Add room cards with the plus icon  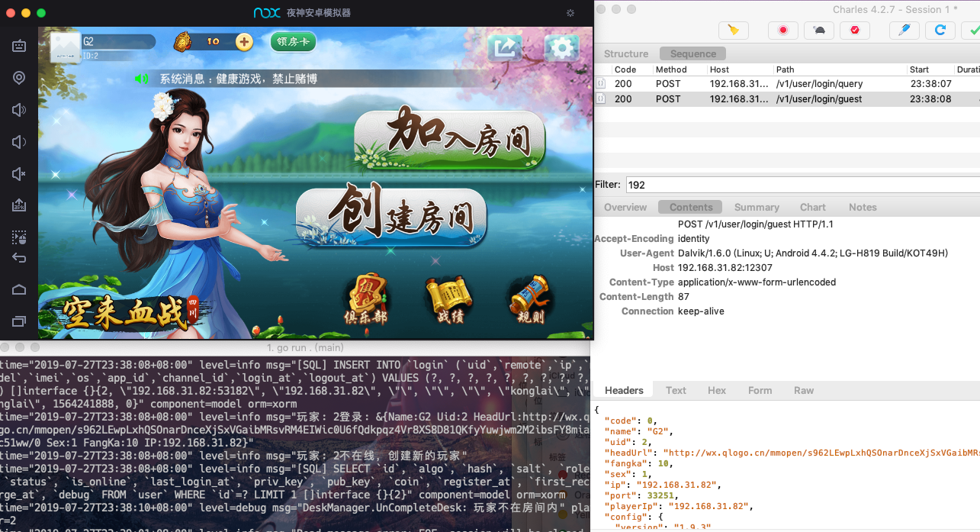pyautogui.click(x=244, y=42)
